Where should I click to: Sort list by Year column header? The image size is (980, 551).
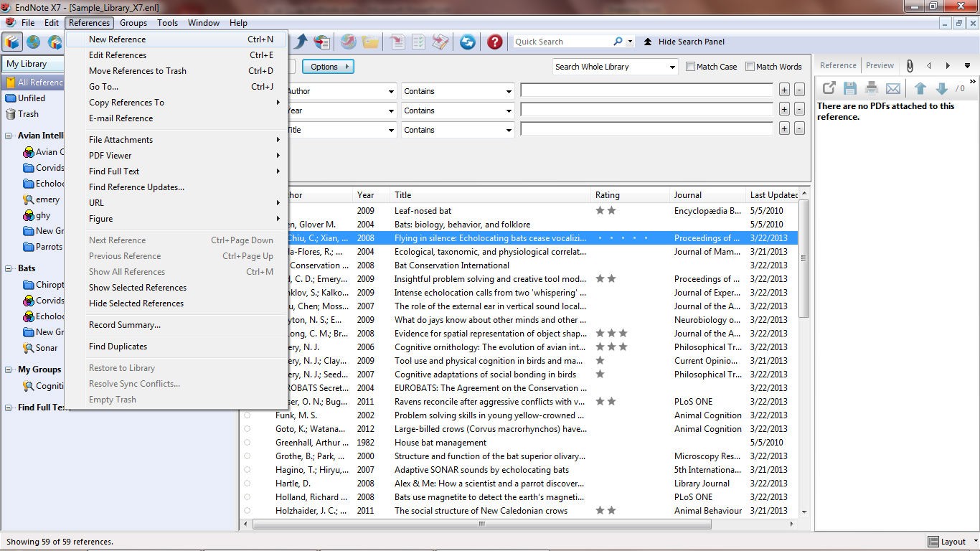[372, 195]
